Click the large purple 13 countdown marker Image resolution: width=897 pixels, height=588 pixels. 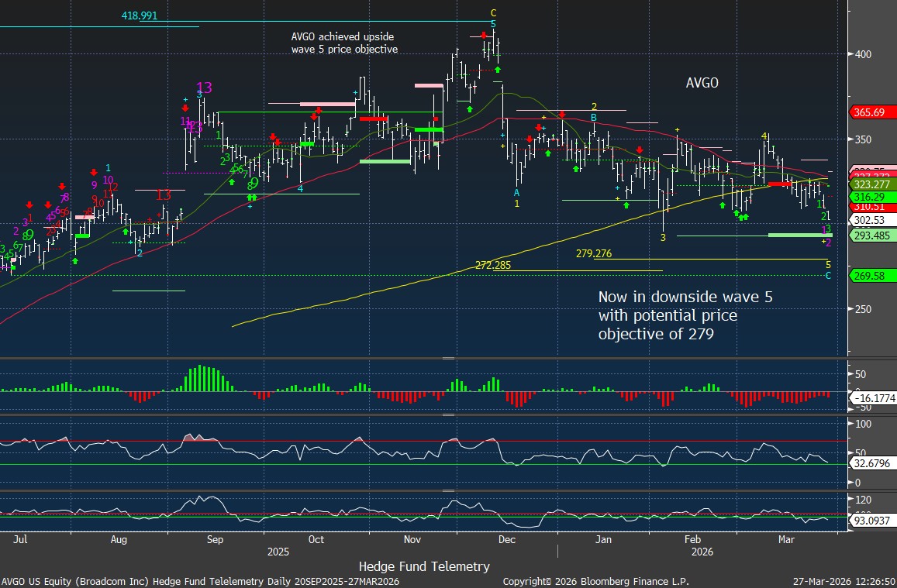[x=204, y=88]
